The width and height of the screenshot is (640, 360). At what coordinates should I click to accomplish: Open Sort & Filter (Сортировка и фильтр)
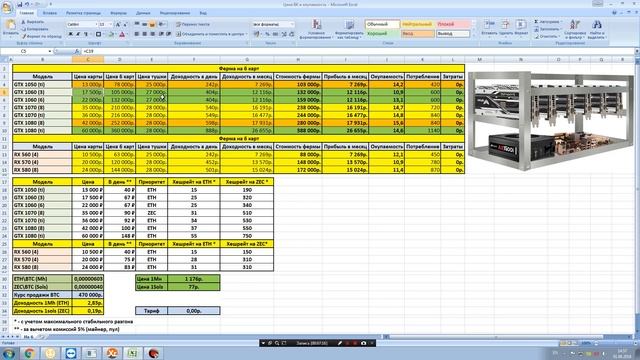click(x=575, y=29)
